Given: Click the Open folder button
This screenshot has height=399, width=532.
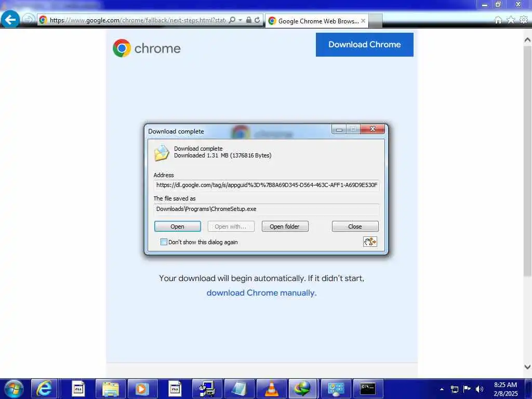Looking at the screenshot, I should point(285,227).
